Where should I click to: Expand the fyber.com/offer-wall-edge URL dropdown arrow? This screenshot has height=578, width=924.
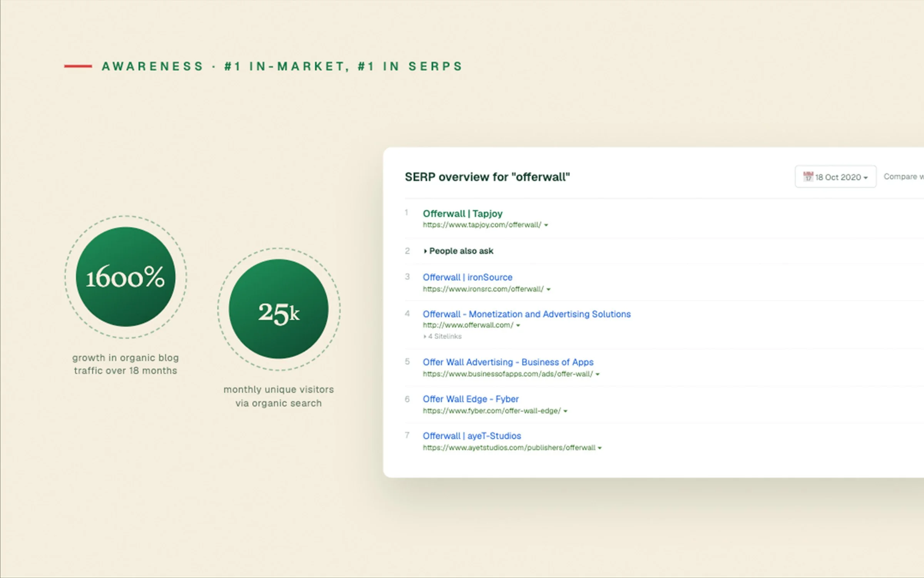(x=565, y=411)
